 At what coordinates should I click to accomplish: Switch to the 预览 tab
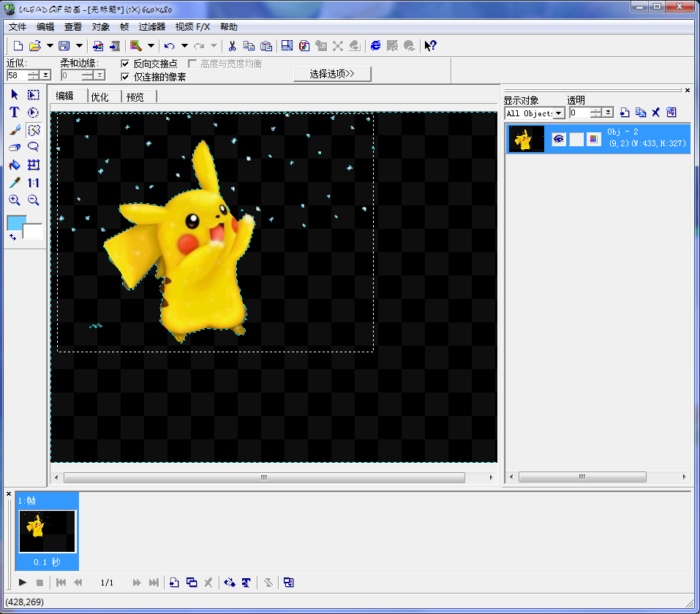pos(135,96)
